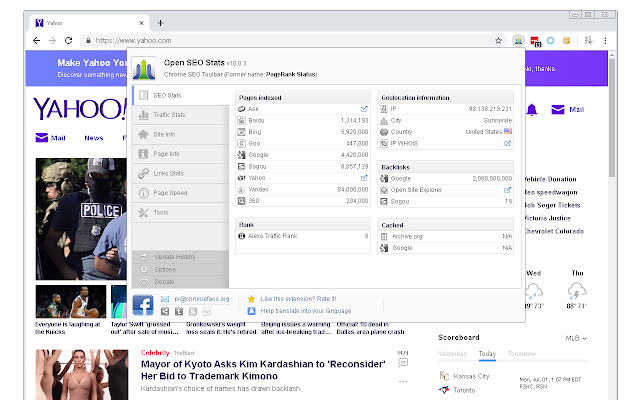Open the Yahoo notifications bell icon

coord(531,109)
